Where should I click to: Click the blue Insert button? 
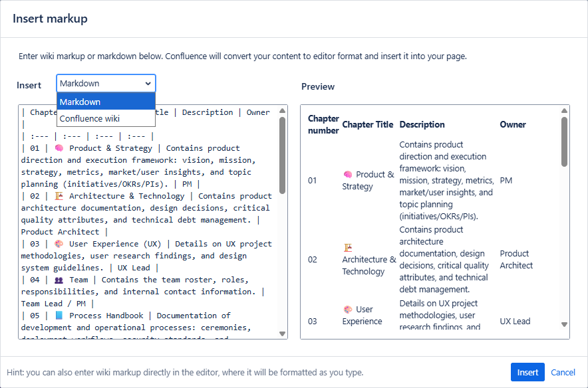click(527, 372)
